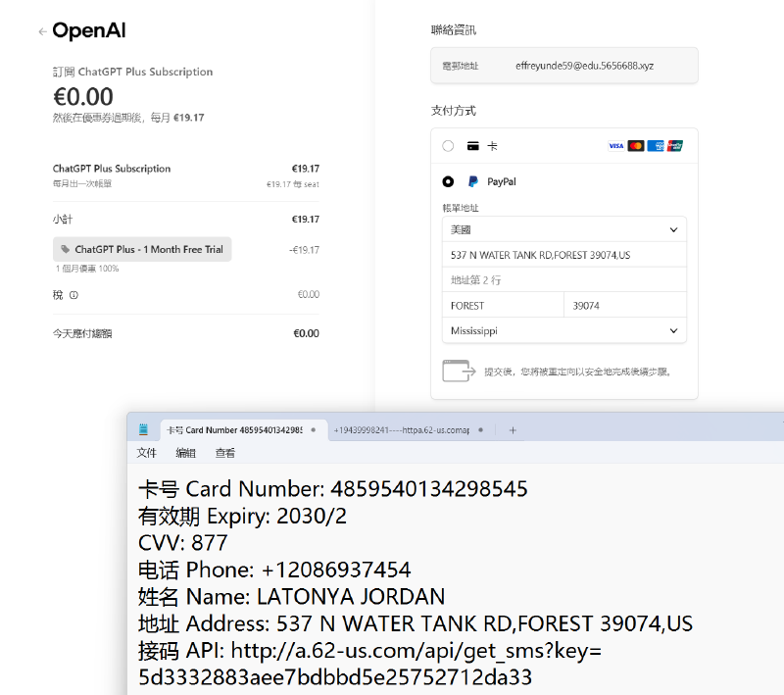
Task: Click the 訂閱 ChatGPT Plus Subscription heading
Action: pyautogui.click(x=133, y=72)
